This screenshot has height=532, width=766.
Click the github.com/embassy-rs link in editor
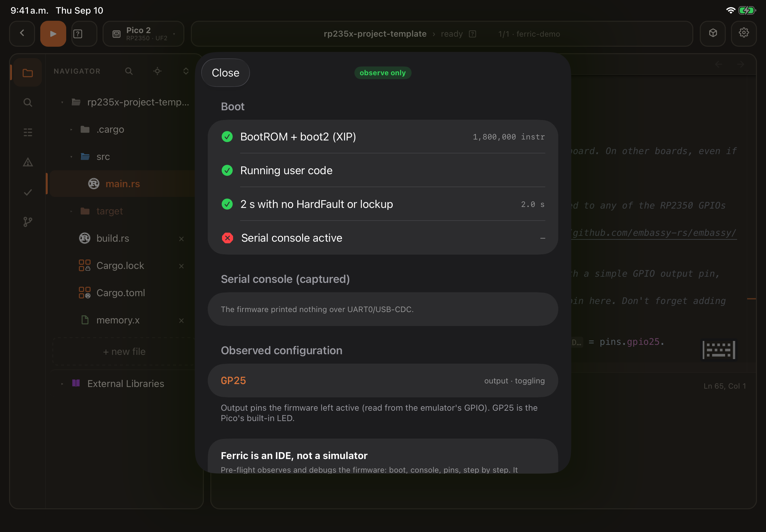654,233
